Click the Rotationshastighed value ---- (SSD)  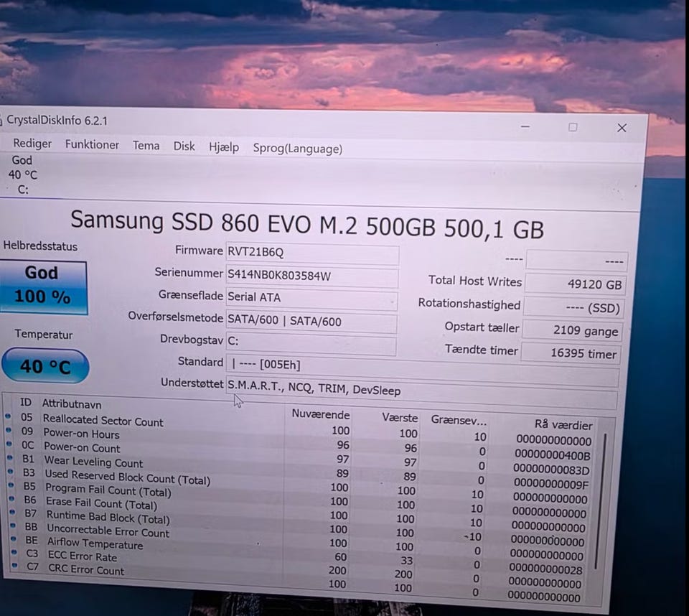pyautogui.click(x=573, y=307)
